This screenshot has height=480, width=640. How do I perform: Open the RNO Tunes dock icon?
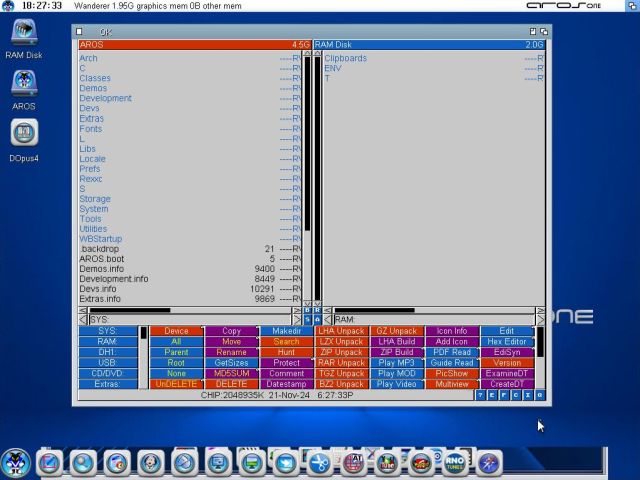(x=455, y=463)
